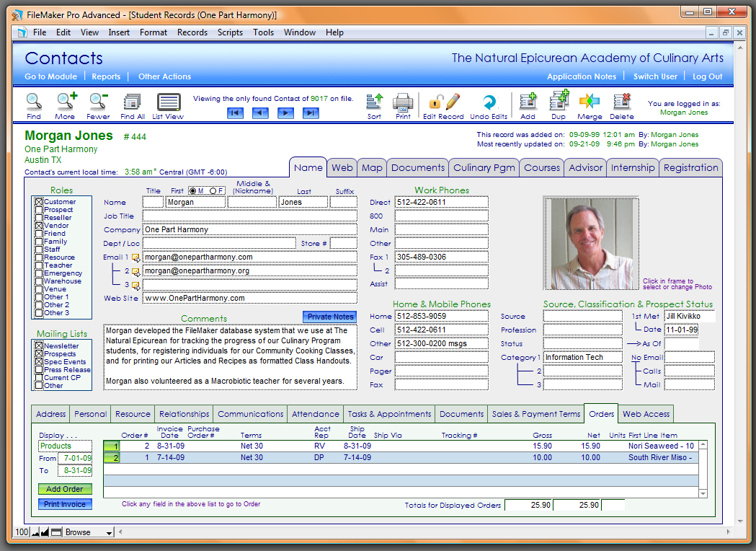Click status area toggle icon in status bar
Image resolution: width=756 pixels, height=551 pixels.
pos(56,532)
